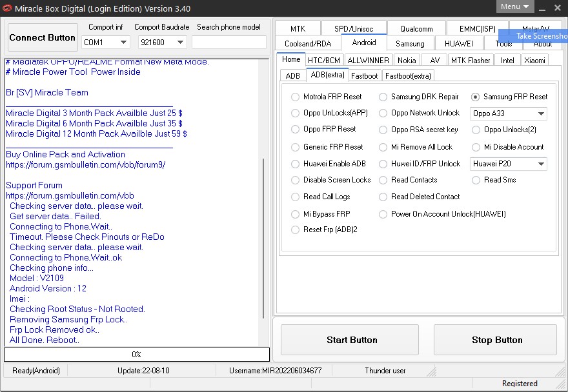Viewport: 568px width, 392px height.
Task: Click the "Model : V2109" log line
Action: [x=37, y=278]
